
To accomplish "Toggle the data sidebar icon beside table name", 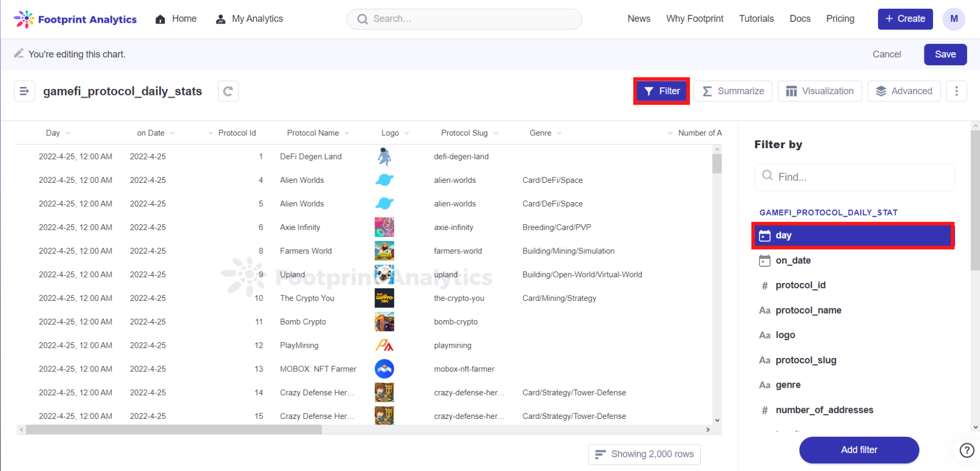I will pyautogui.click(x=24, y=91).
